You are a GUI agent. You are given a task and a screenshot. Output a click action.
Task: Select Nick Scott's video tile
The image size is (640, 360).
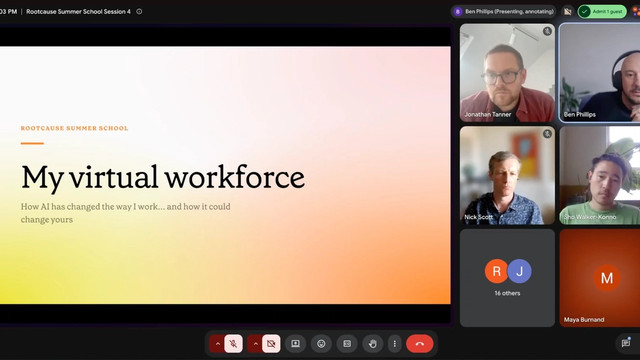click(507, 175)
